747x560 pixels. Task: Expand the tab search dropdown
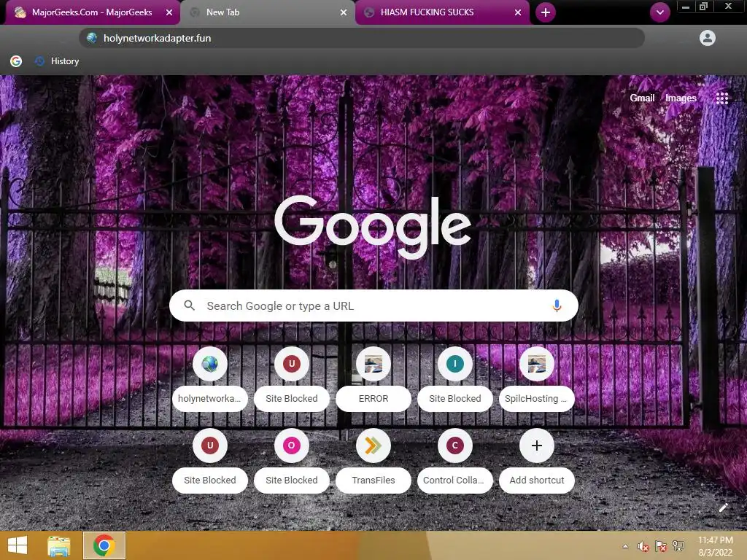(659, 12)
